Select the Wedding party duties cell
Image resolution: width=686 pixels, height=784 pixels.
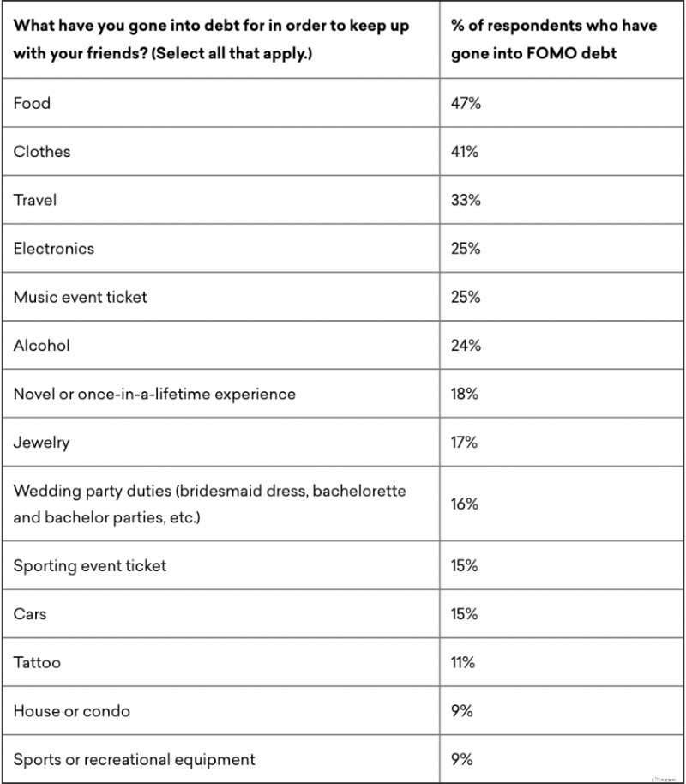pyautogui.click(x=209, y=504)
